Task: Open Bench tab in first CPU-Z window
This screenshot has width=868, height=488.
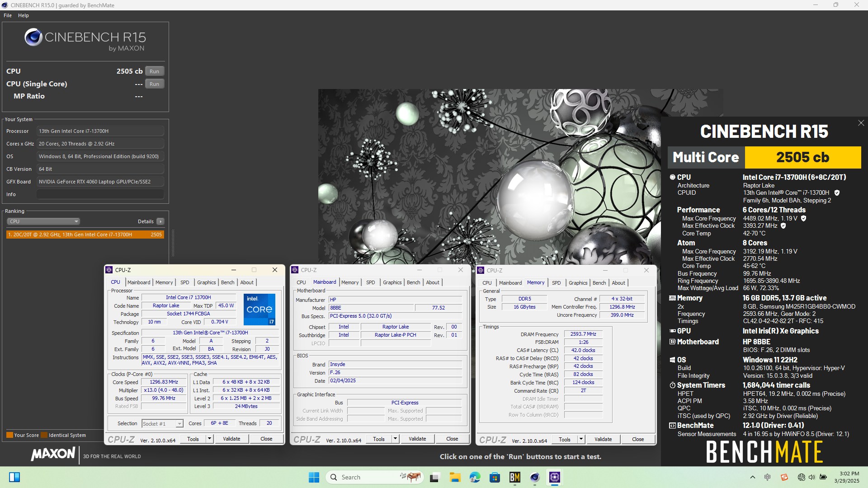Action: coord(228,282)
